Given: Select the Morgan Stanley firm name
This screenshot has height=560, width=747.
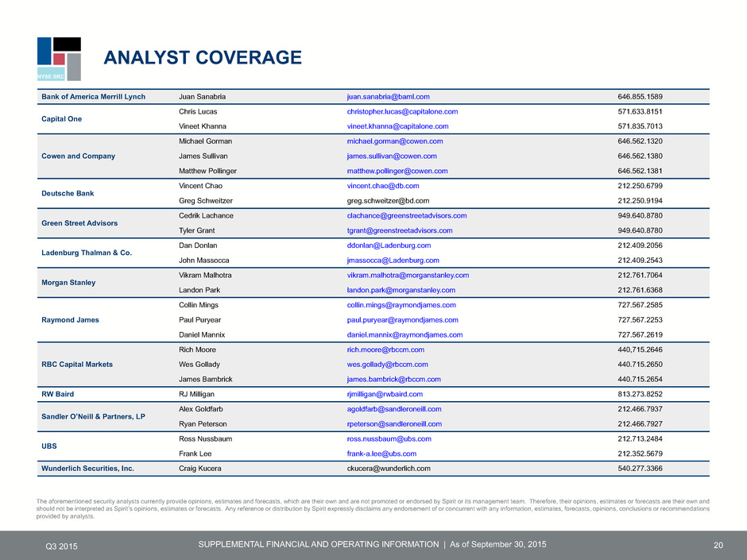Looking at the screenshot, I should tap(68, 282).
